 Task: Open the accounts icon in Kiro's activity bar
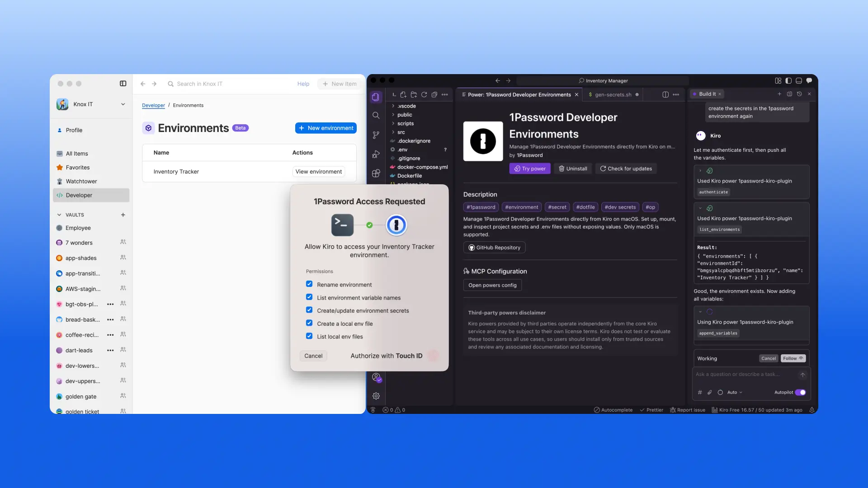point(376,377)
